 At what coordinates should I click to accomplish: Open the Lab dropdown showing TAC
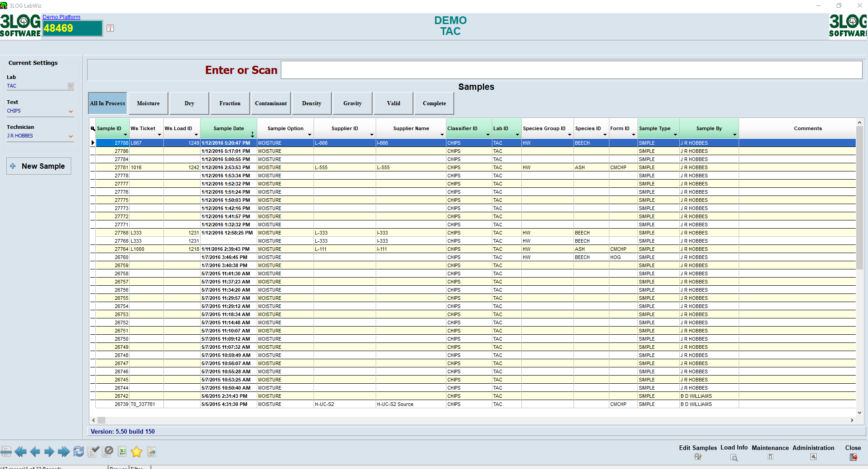tap(70, 86)
